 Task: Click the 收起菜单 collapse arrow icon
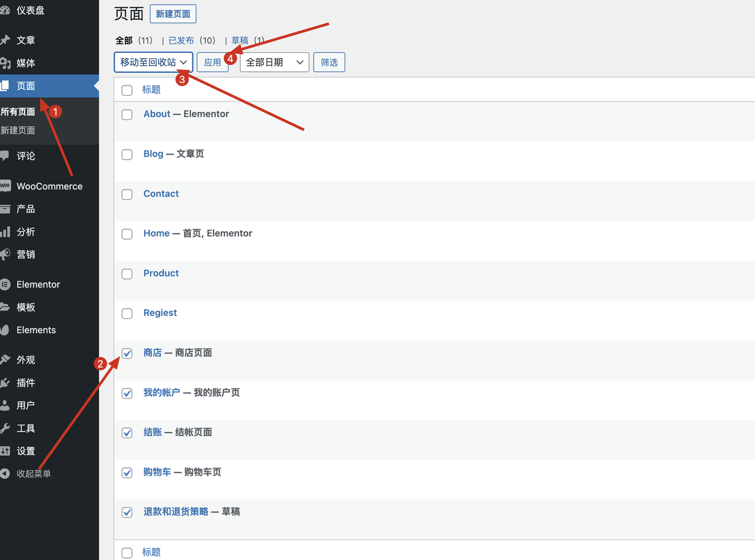pyautogui.click(x=5, y=473)
